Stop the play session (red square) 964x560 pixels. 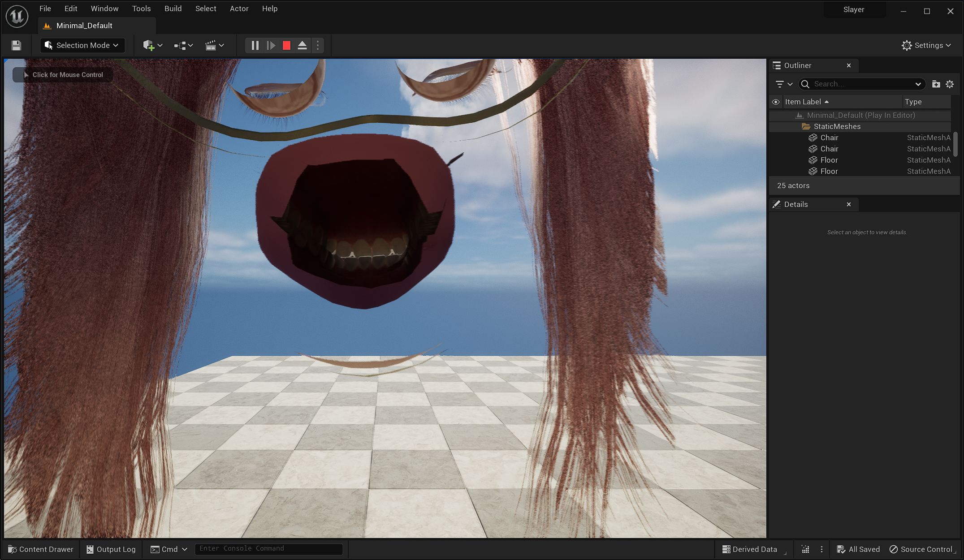click(286, 45)
